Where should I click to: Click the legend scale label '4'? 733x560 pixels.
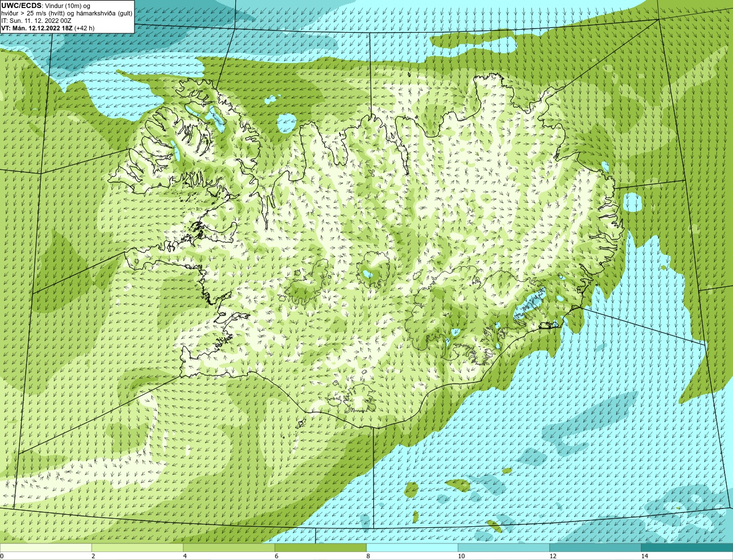pos(184,556)
